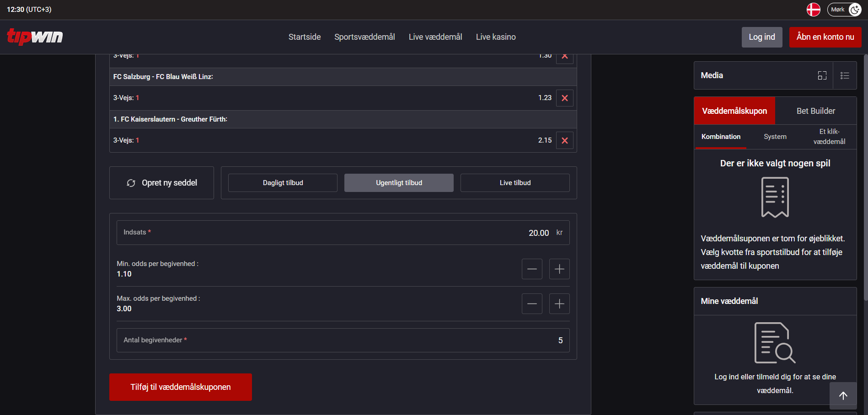The height and width of the screenshot is (415, 868).
Task: Switch to Bet Builder tab
Action: (x=816, y=111)
